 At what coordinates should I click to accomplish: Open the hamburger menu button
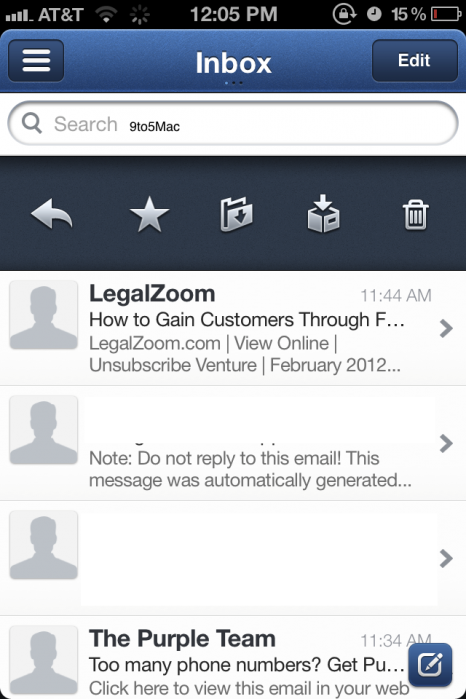(36, 61)
